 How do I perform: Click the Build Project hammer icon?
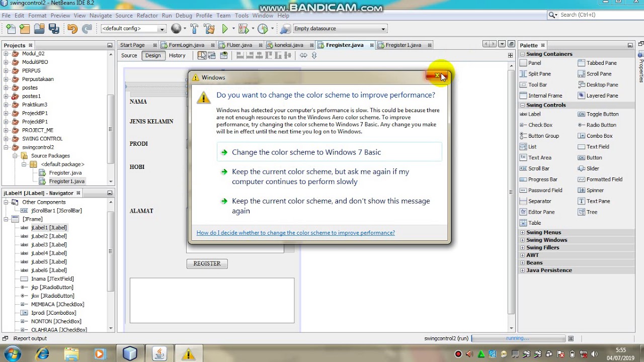(194, 29)
